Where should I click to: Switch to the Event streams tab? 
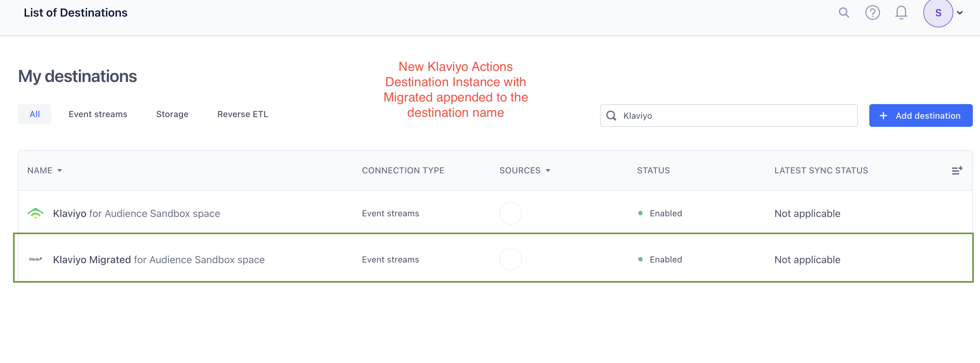coord(98,114)
